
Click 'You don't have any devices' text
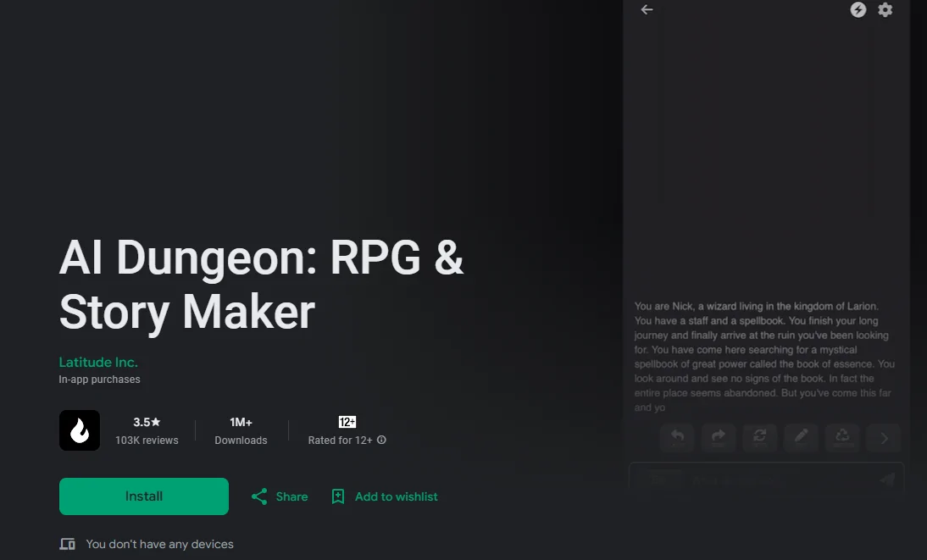[x=159, y=544]
